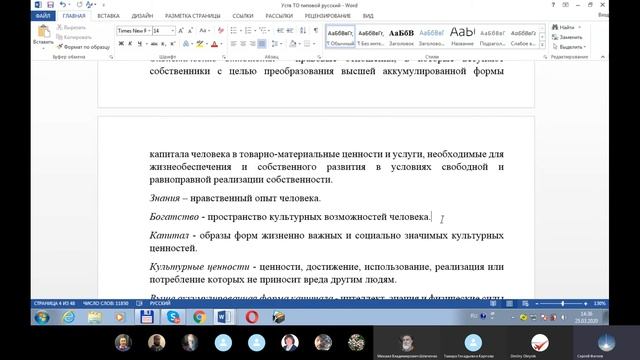
Task: Click the text effects icon
Action: click(x=186, y=44)
